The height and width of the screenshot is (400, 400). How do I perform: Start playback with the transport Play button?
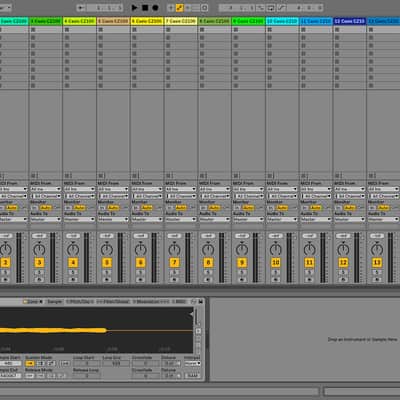134,7
